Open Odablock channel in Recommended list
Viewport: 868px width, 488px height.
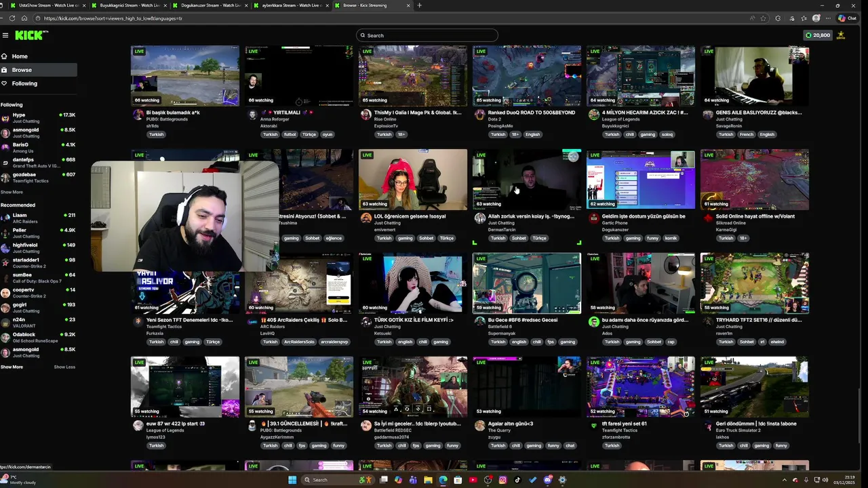pos(39,338)
